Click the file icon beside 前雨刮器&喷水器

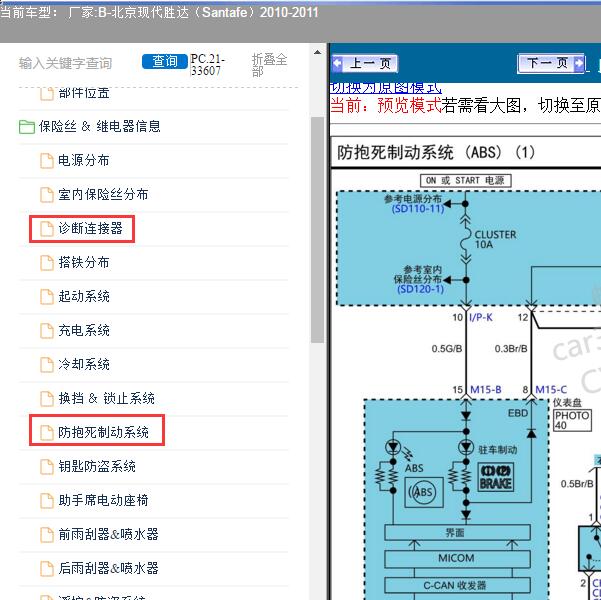47,535
